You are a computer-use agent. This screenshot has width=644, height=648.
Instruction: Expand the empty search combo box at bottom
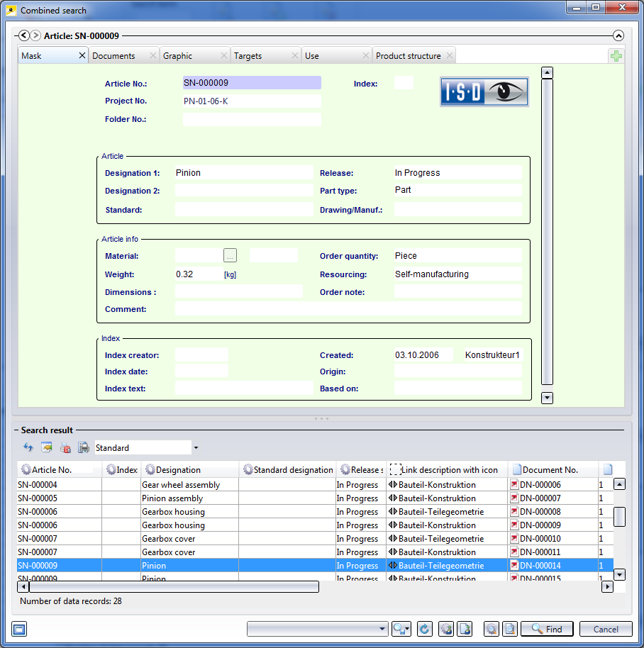[x=383, y=629]
